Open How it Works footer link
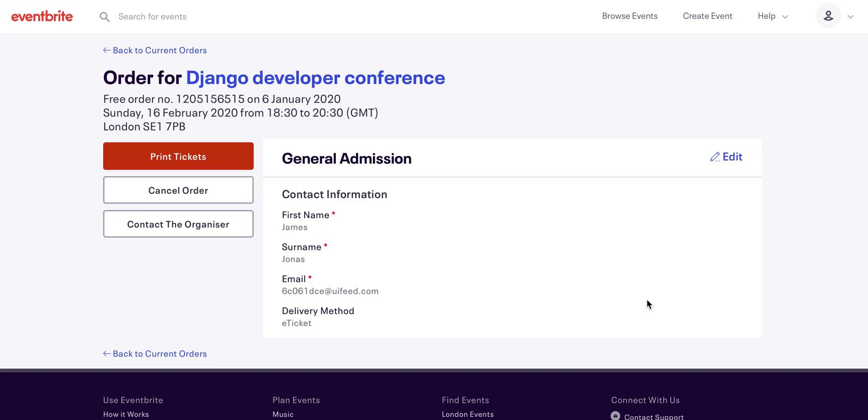 126,414
